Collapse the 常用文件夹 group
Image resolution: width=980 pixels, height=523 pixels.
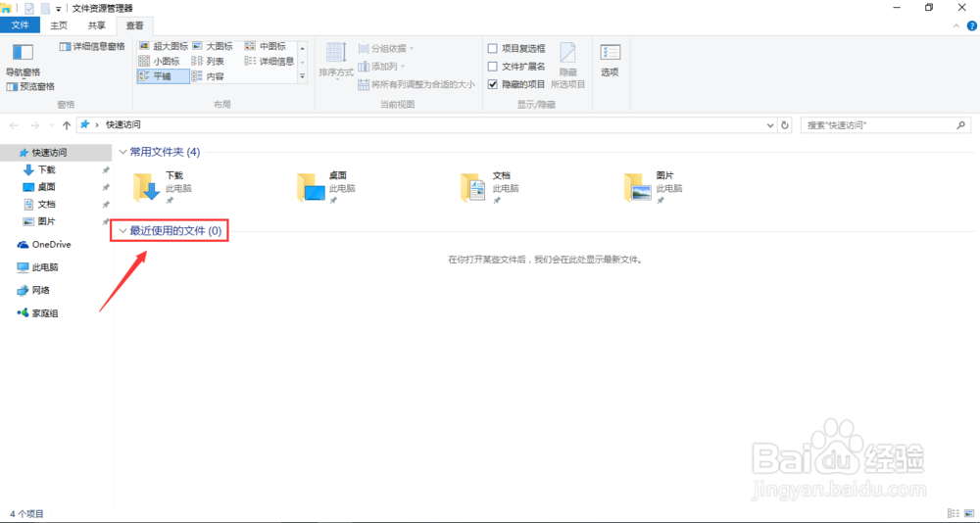pyautogui.click(x=122, y=152)
